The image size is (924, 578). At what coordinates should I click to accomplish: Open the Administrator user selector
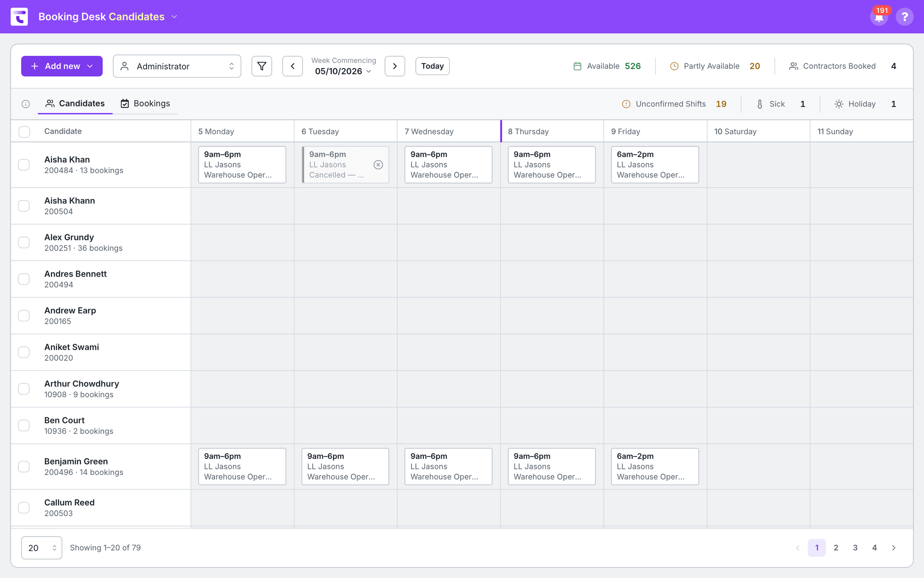[x=177, y=66]
